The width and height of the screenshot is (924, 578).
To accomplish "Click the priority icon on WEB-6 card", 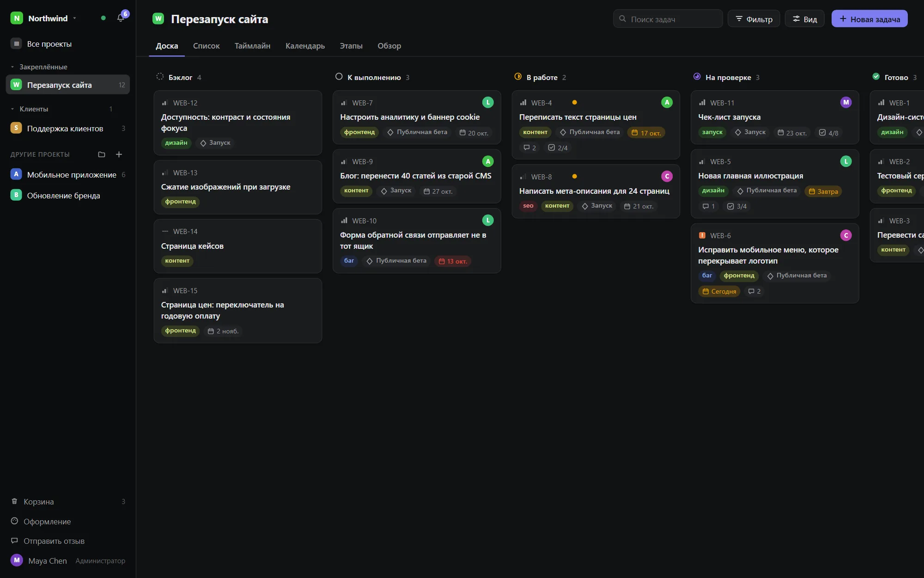I will (x=702, y=235).
